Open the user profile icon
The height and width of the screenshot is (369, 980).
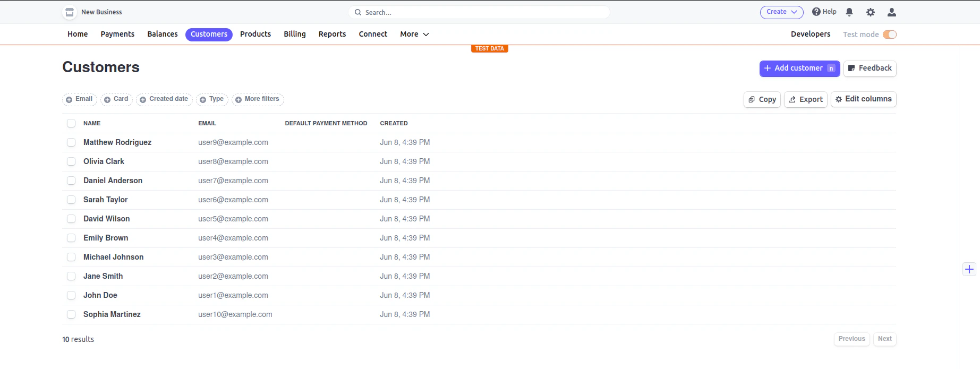(892, 12)
